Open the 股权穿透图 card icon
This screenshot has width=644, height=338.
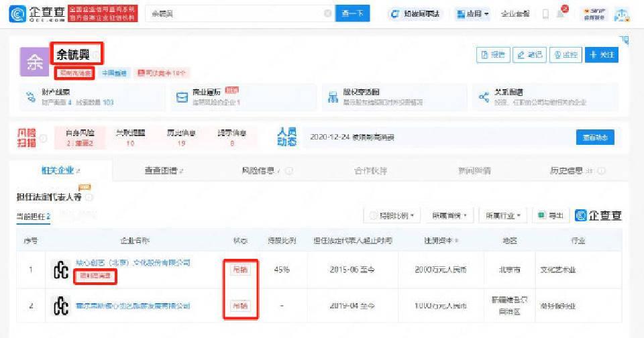[x=333, y=97]
